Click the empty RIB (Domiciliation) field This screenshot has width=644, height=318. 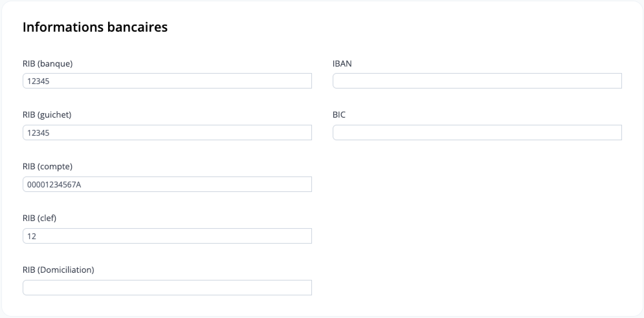(167, 288)
